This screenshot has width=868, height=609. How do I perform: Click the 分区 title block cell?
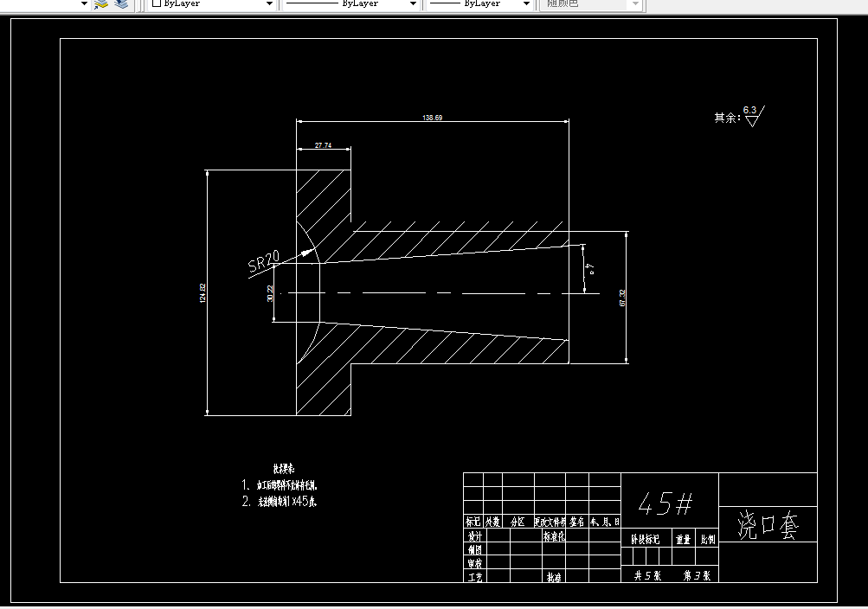[518, 522]
